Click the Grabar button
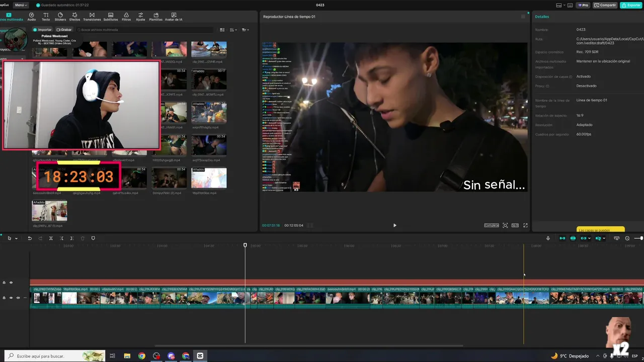Image resolution: width=644 pixels, height=362 pixels. (x=64, y=30)
